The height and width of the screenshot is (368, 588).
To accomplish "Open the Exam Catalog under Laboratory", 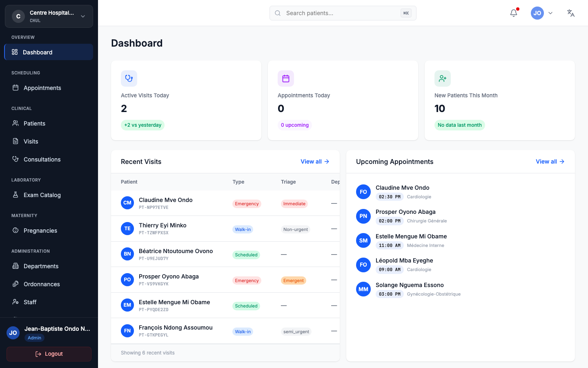I will click(16, 195).
